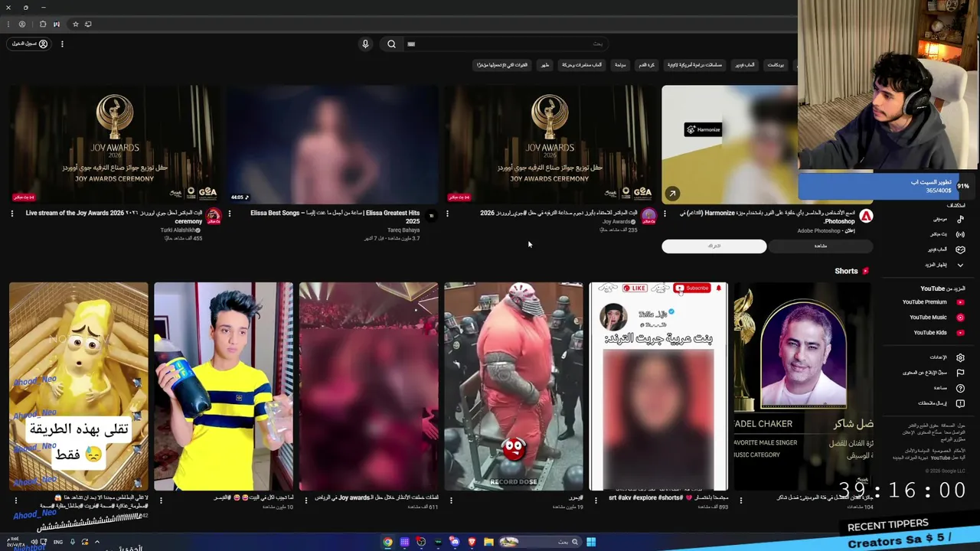The image size is (980, 551).
Task: Play the yellow banana fryer Short
Action: (79, 386)
